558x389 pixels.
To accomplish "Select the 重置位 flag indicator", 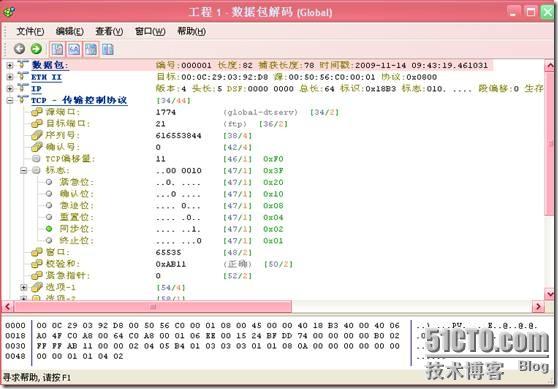I will click(x=49, y=217).
